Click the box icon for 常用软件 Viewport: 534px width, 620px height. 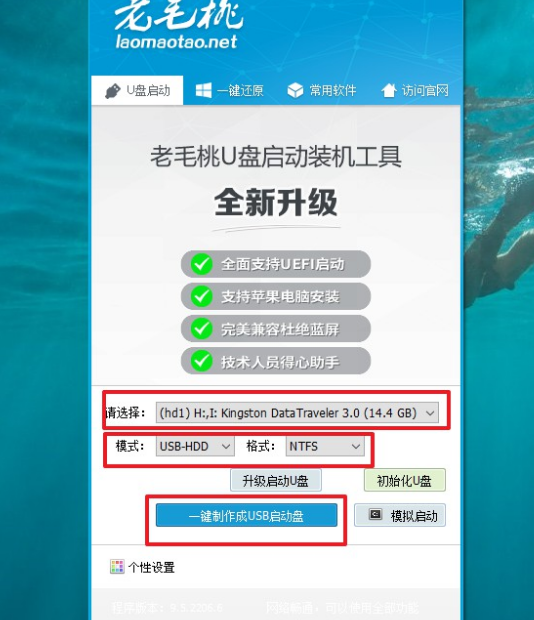point(295,91)
